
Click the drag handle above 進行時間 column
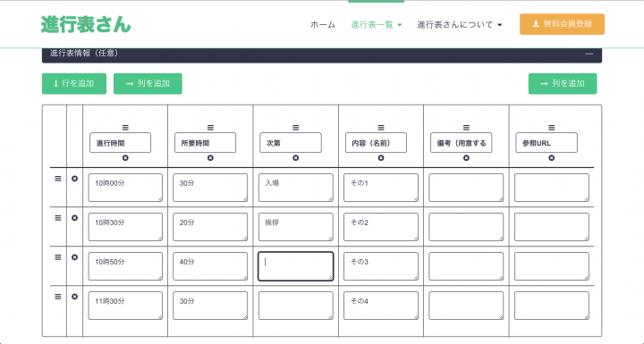(125, 128)
